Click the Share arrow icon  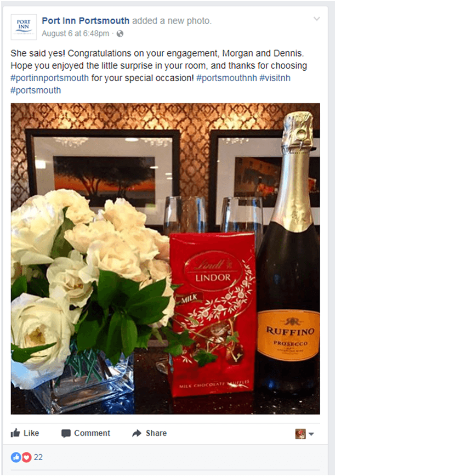pyautogui.click(x=137, y=433)
